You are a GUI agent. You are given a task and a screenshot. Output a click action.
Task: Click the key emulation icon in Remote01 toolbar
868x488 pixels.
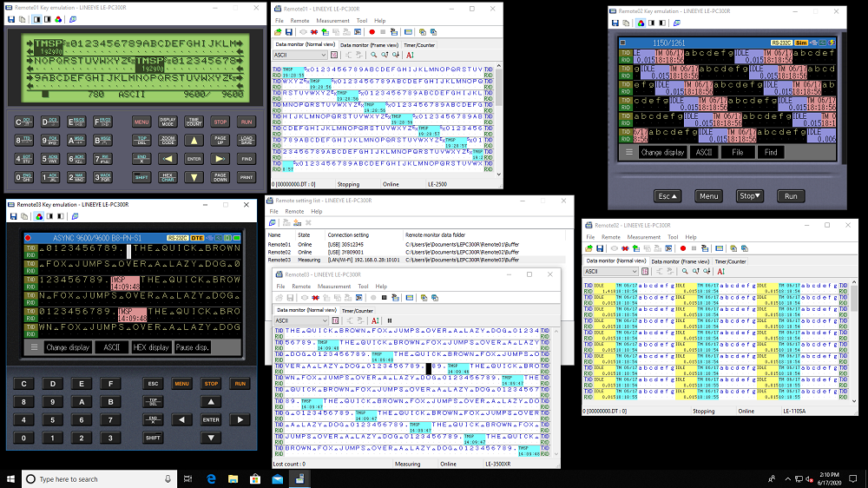coord(408,32)
